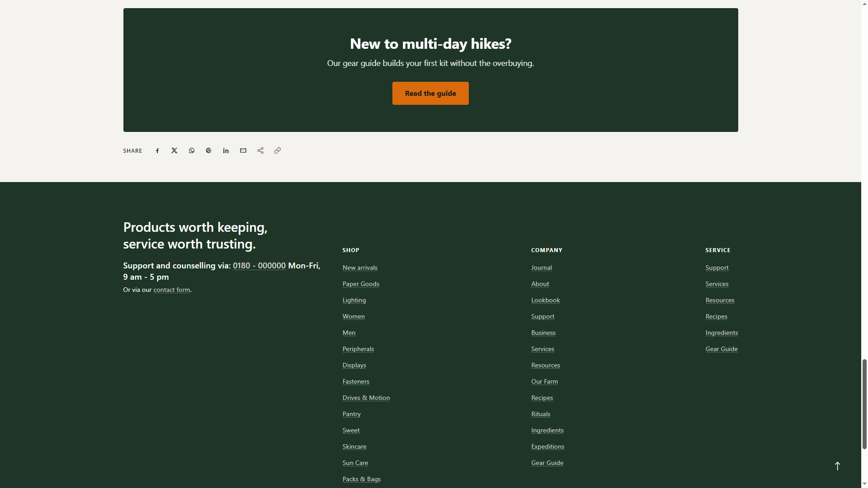Visit the Skincare category

pyautogui.click(x=354, y=447)
